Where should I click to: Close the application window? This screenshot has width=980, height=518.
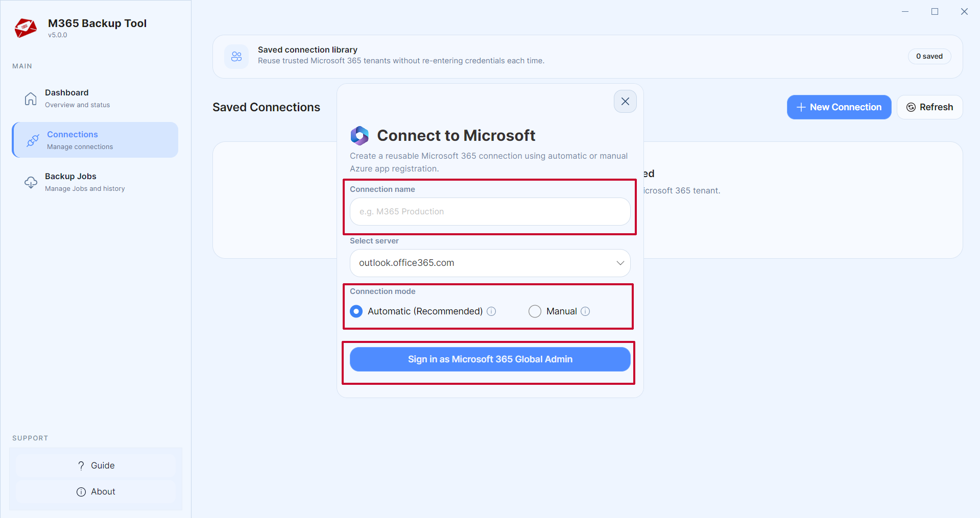(964, 11)
